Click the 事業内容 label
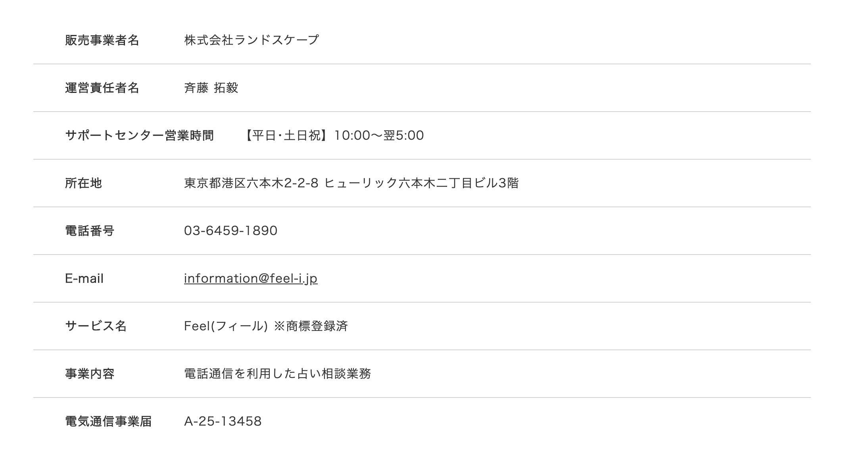 (x=90, y=374)
